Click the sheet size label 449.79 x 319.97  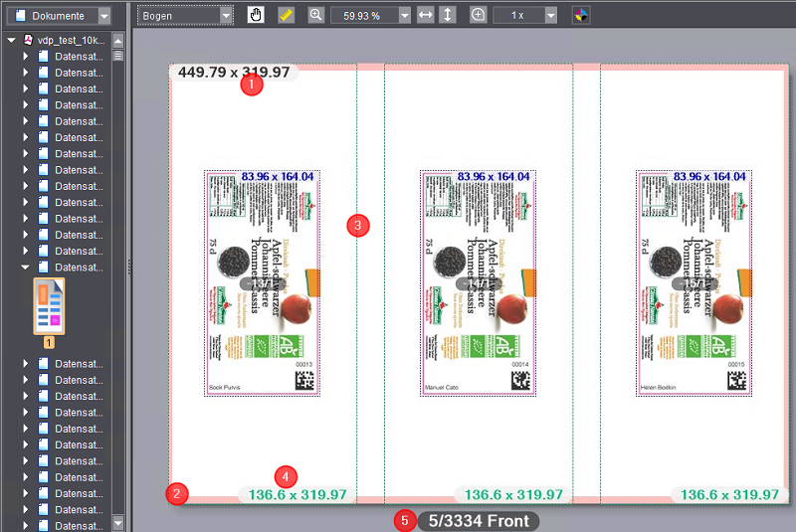click(234, 72)
